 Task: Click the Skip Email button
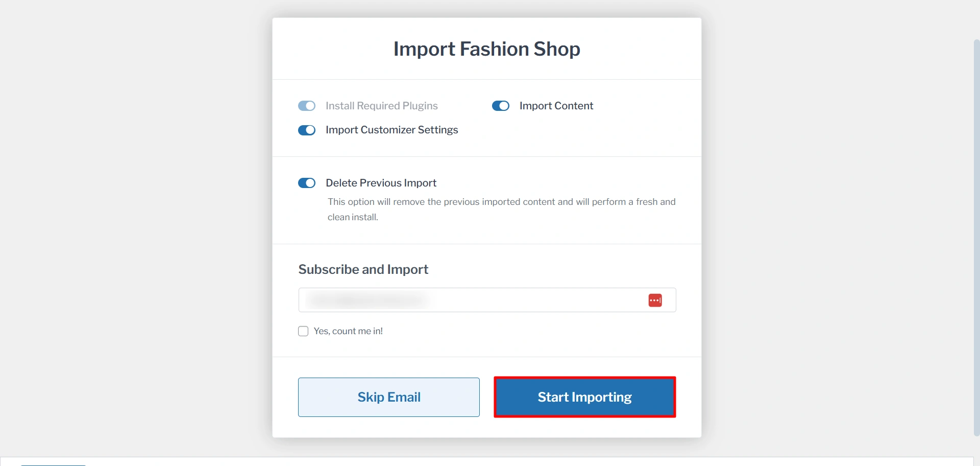click(389, 397)
